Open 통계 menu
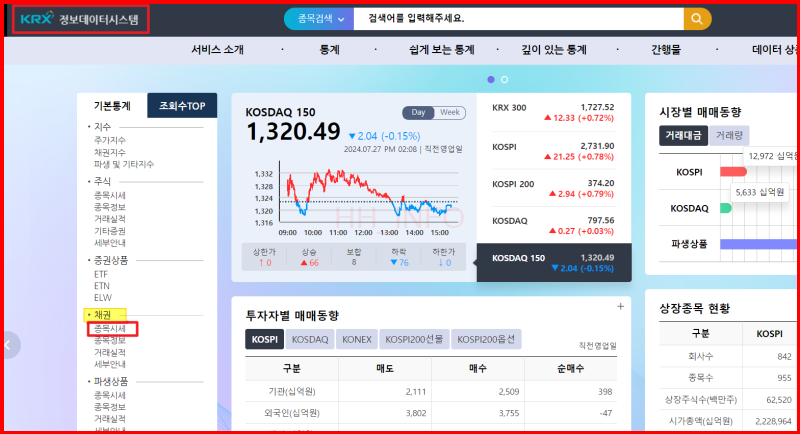This screenshot has height=434, width=800. 330,50
